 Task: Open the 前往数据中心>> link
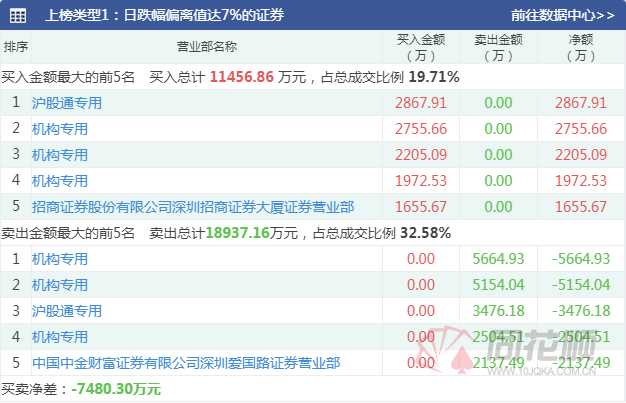562,16
